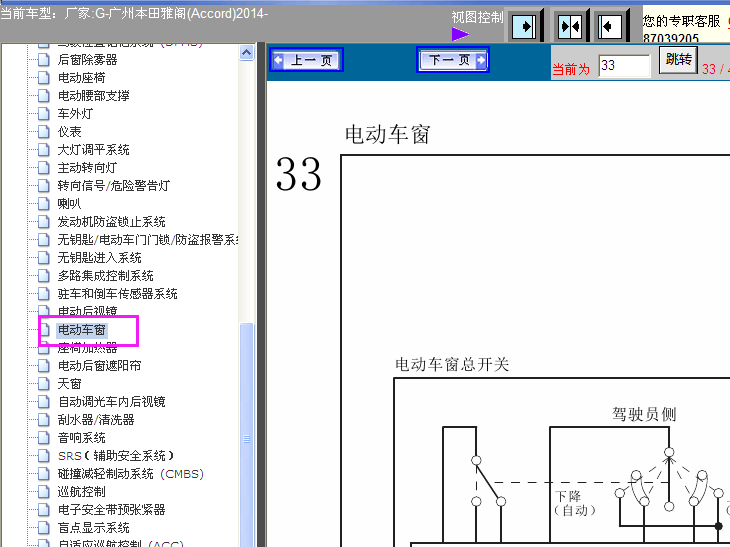
Task: Click document icon beside 多路集成控制系统
Action: tap(44, 276)
